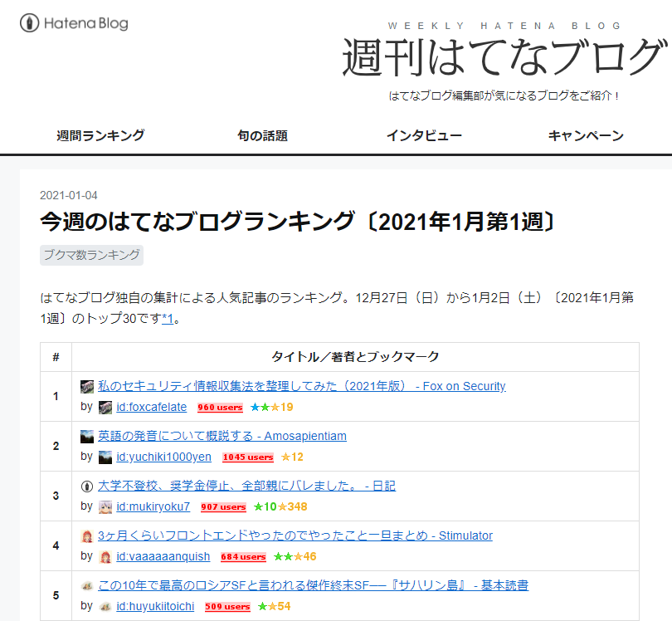The height and width of the screenshot is (621, 672).
Task: Click the 1045 users bookmark badge
Action: tap(248, 457)
